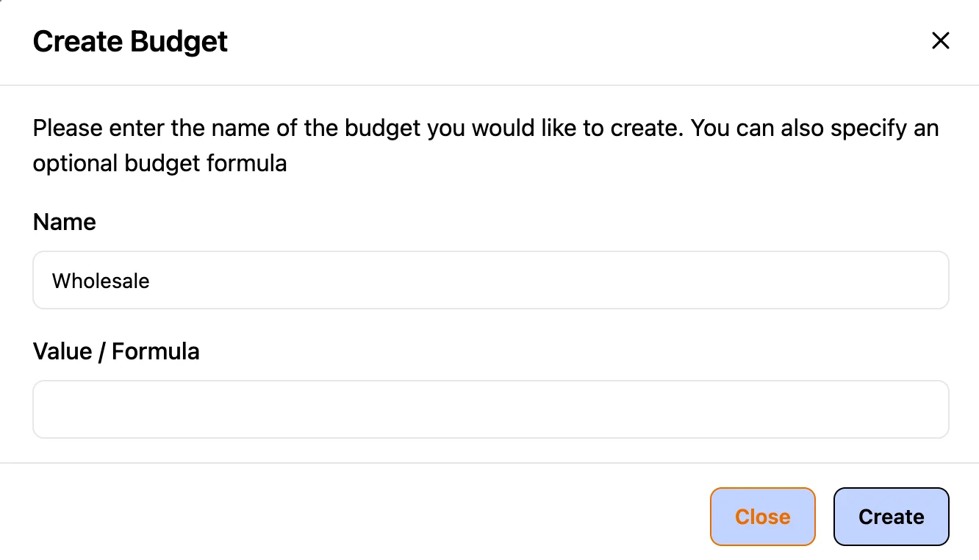Screen dimensions: 979x560
Task: Select the budget formula text box
Action: point(490,409)
